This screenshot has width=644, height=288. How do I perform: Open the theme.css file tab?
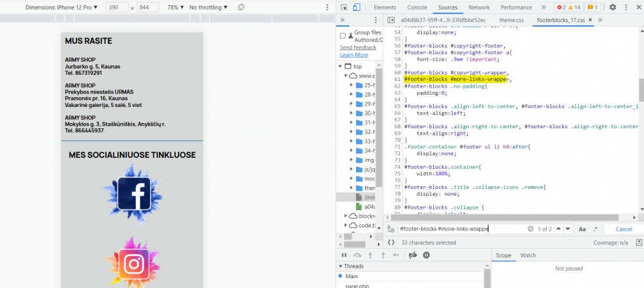[x=511, y=20]
